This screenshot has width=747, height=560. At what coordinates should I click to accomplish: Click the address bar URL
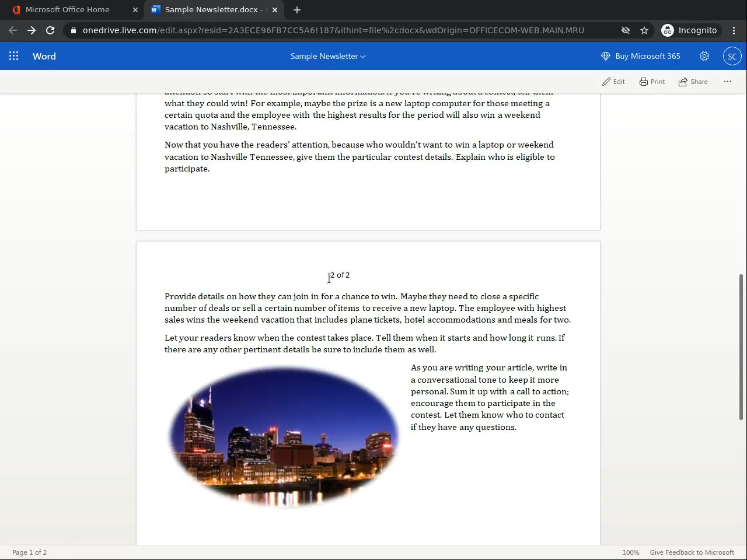tap(333, 30)
